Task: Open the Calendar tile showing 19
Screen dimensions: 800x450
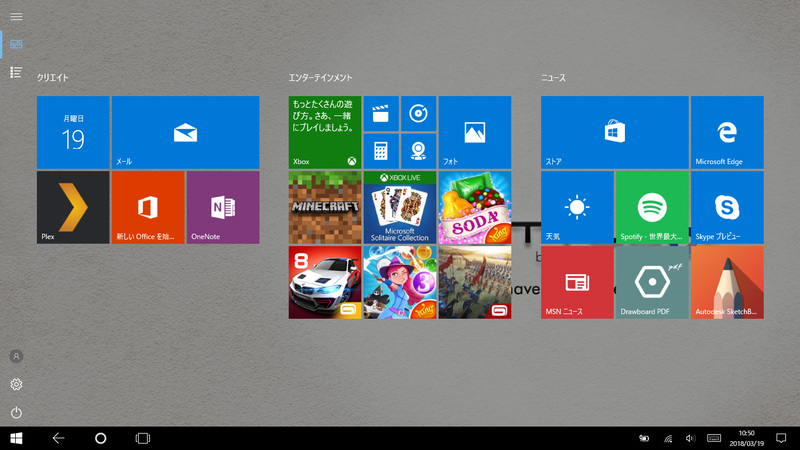Action: [73, 132]
